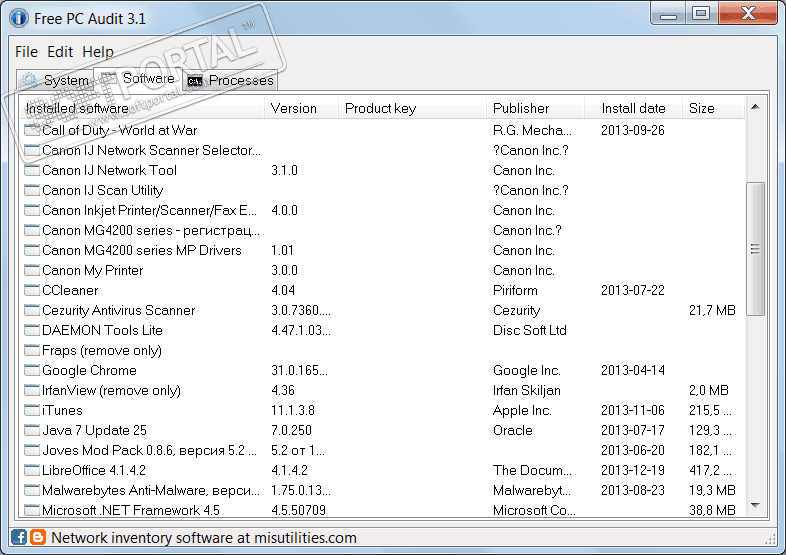The image size is (786, 555).
Task: Click the Free PC Audit title icon
Action: (19, 18)
